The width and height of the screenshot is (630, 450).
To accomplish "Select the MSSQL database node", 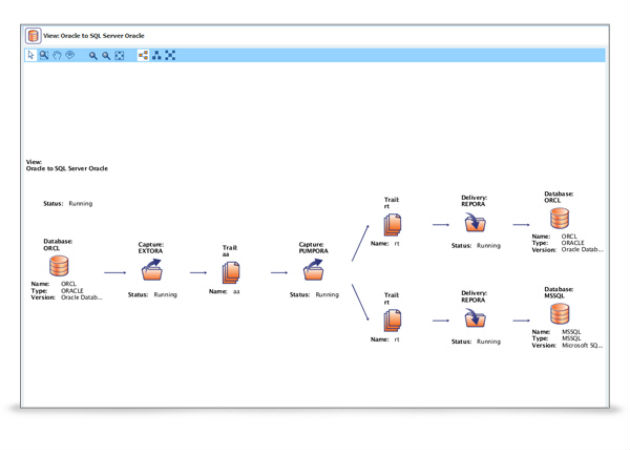I will tap(558, 315).
